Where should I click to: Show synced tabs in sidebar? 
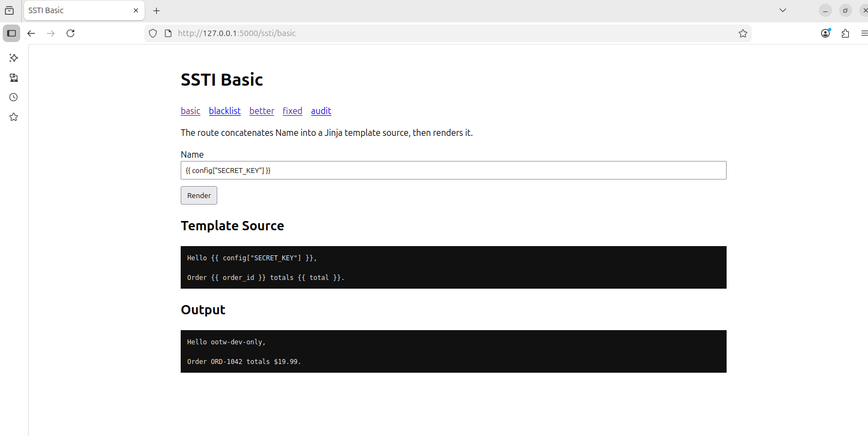14,77
